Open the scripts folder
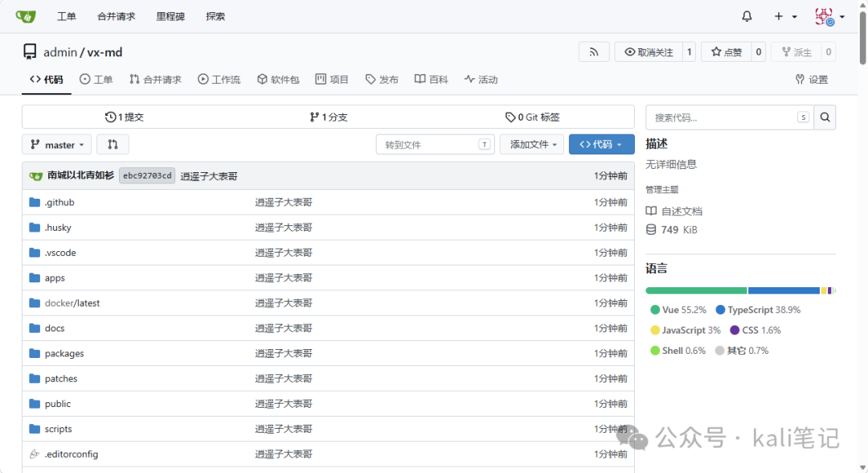868x473 pixels. (x=58, y=429)
